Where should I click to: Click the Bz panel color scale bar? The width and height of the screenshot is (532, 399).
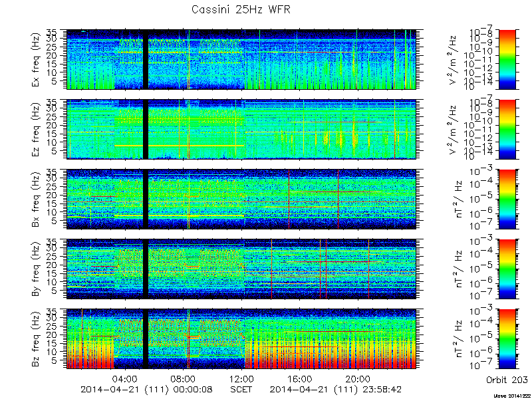[507, 339]
